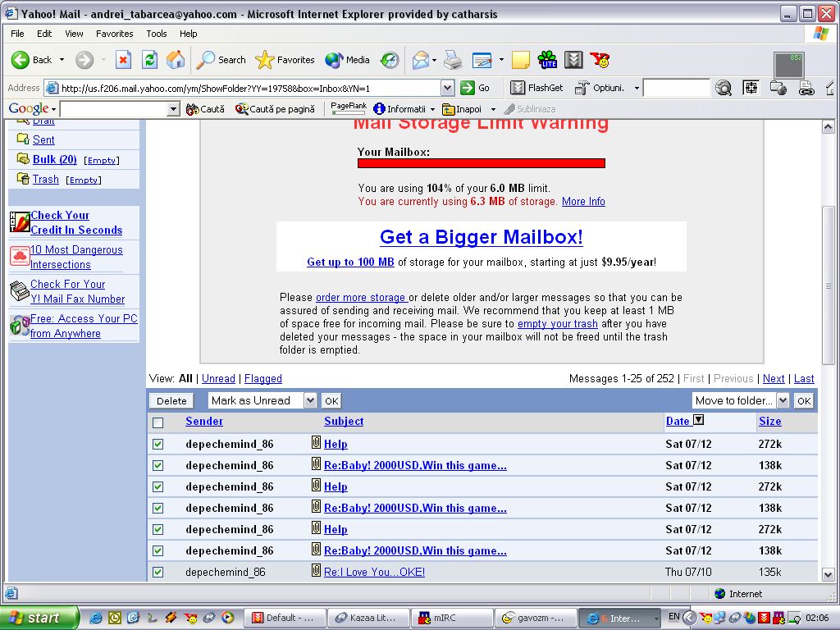Toggle the select-all checkbox in header row
This screenshot has height=630, width=840.
(158, 422)
